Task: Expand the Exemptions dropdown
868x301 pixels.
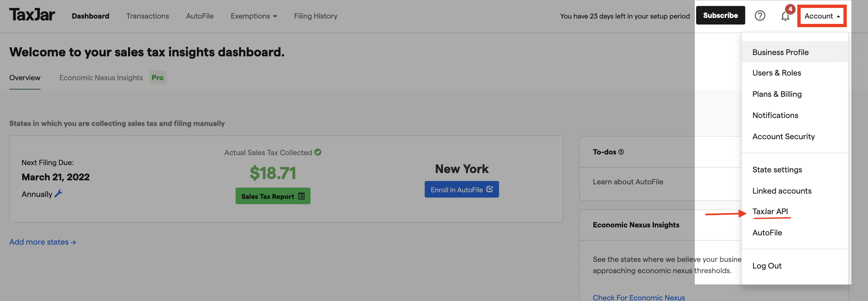Action: (253, 16)
